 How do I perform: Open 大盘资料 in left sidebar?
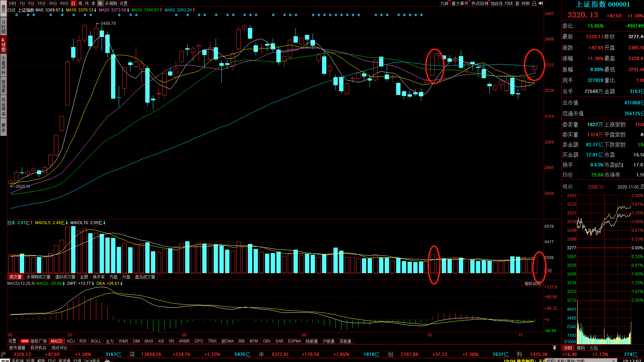(3, 65)
